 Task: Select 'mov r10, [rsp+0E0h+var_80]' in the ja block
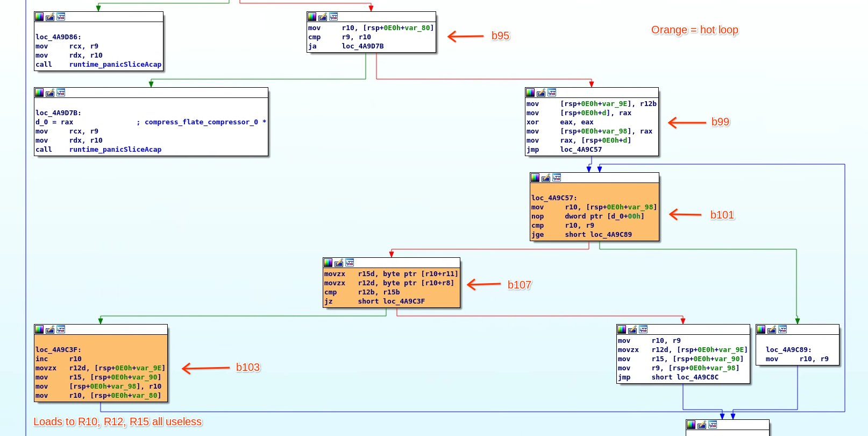click(x=371, y=28)
